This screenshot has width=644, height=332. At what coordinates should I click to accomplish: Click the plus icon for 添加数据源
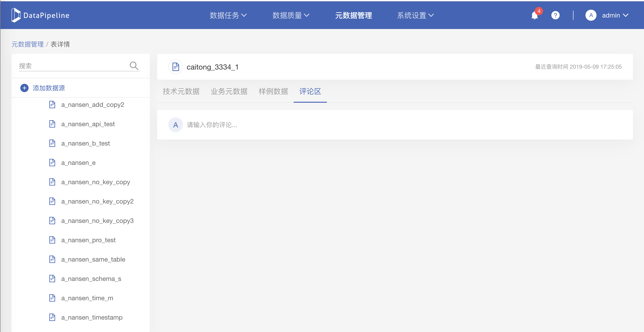click(x=24, y=88)
